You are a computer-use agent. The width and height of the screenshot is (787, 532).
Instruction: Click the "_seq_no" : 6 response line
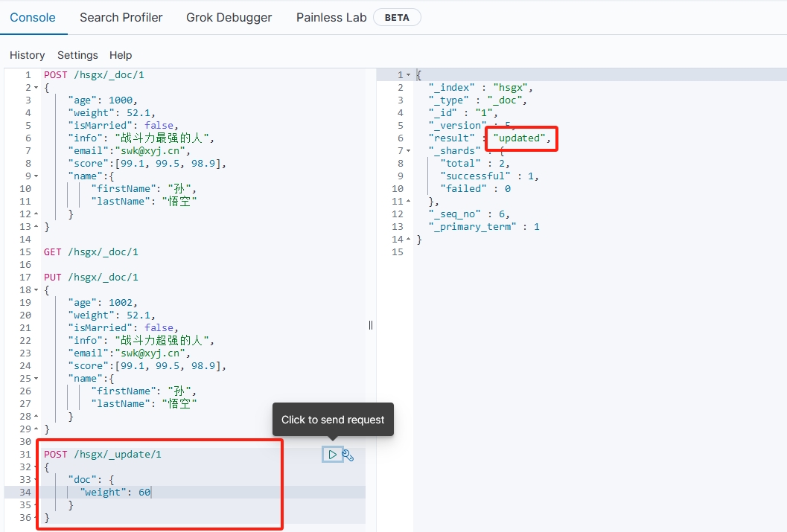point(469,214)
